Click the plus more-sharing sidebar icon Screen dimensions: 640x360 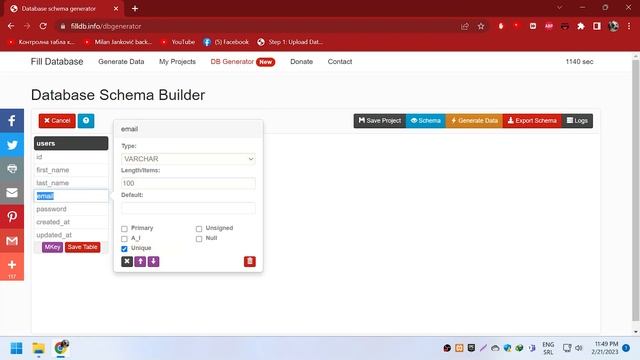click(12, 266)
